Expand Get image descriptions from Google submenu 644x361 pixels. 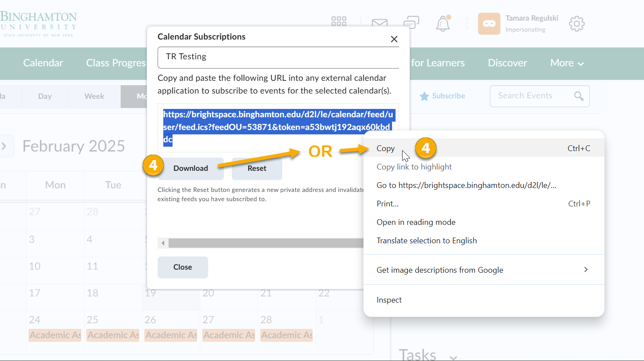click(484, 270)
